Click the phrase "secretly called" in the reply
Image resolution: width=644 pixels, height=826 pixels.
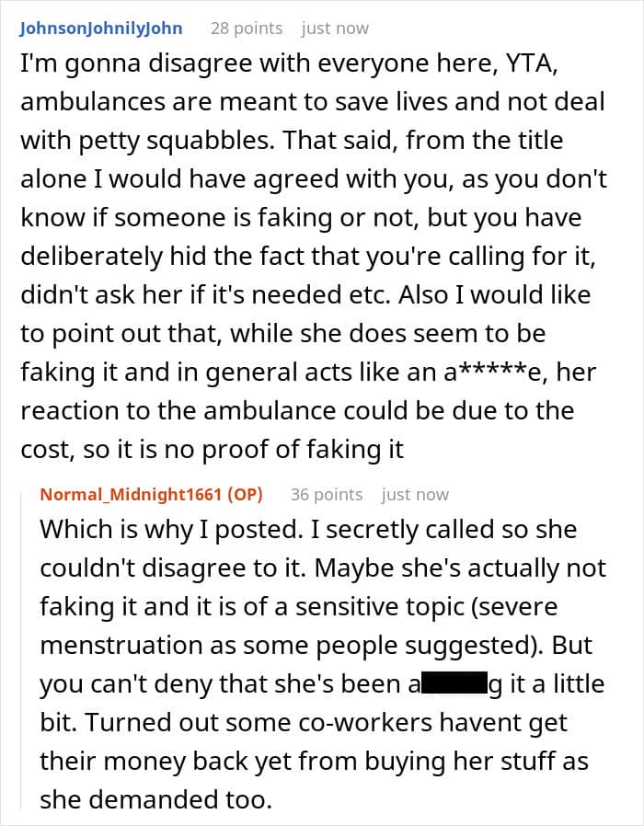[403, 530]
